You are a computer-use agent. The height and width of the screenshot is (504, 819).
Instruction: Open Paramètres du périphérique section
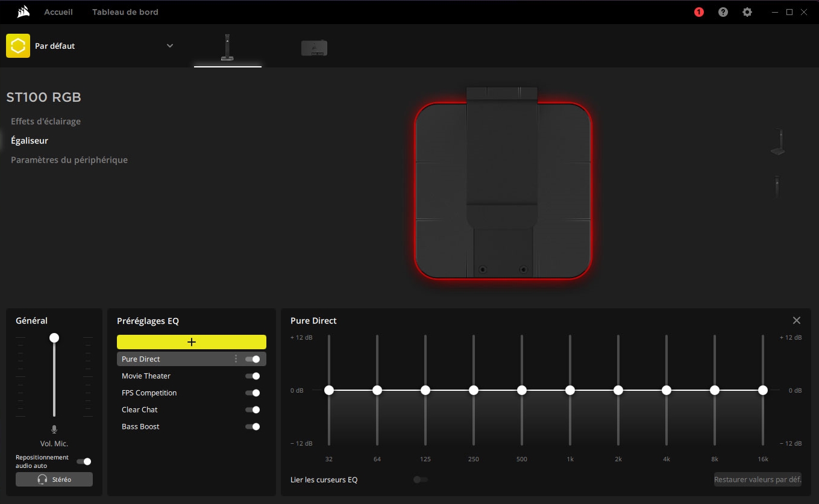coord(69,160)
